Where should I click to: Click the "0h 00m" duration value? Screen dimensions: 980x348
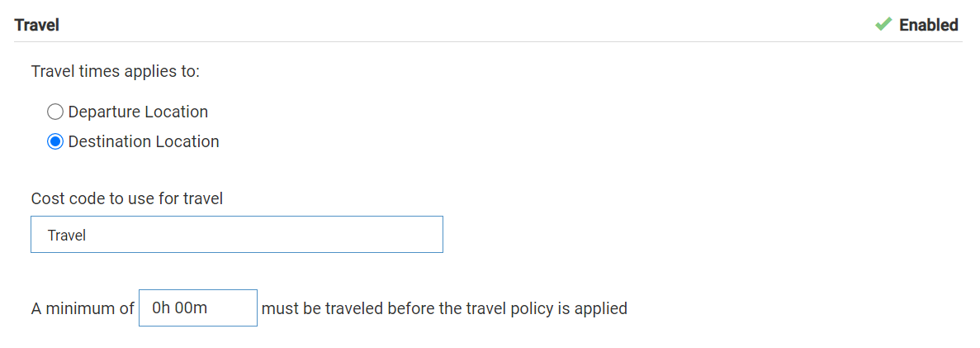pyautogui.click(x=179, y=308)
